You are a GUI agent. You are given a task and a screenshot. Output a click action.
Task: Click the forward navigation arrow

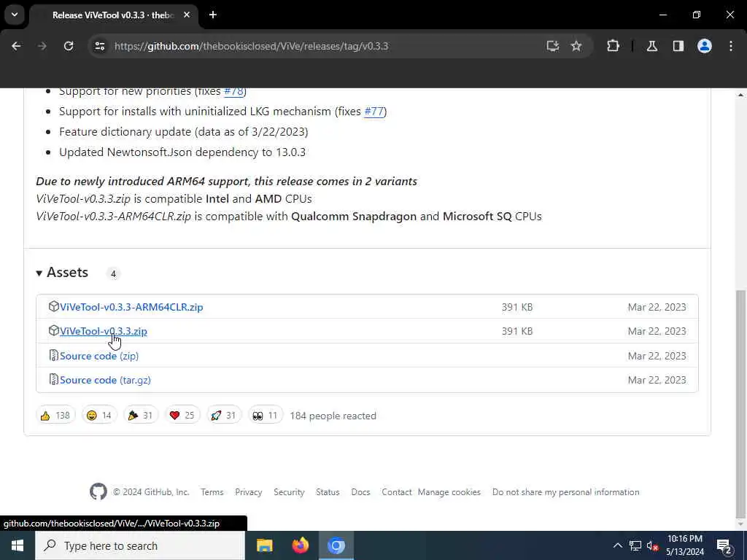click(x=42, y=46)
